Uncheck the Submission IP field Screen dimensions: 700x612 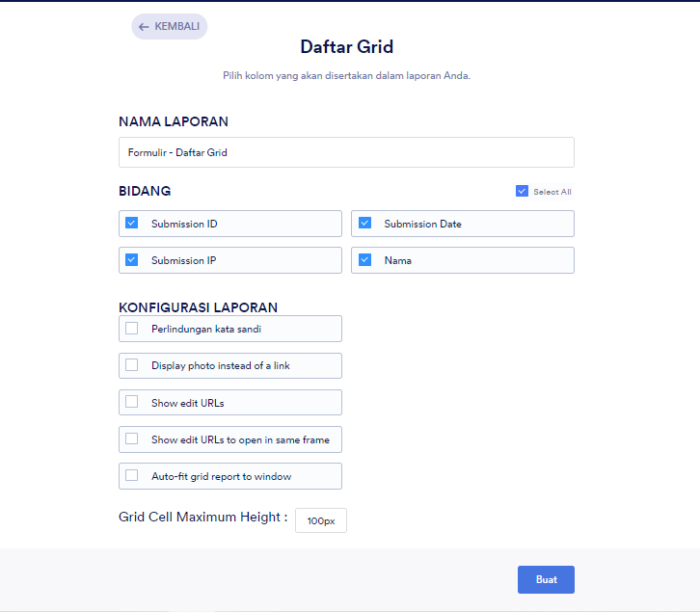point(132,260)
